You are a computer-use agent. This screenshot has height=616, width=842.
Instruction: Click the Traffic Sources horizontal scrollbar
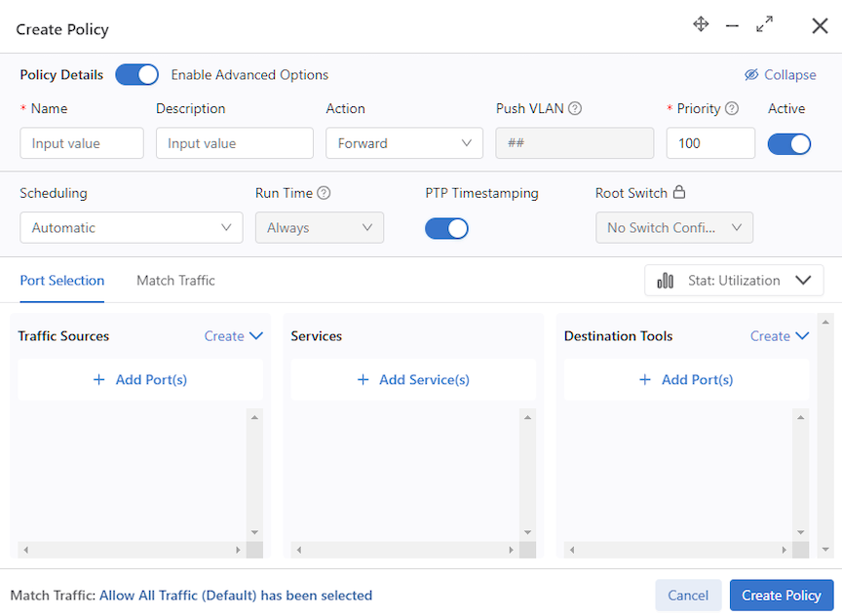[x=133, y=550]
